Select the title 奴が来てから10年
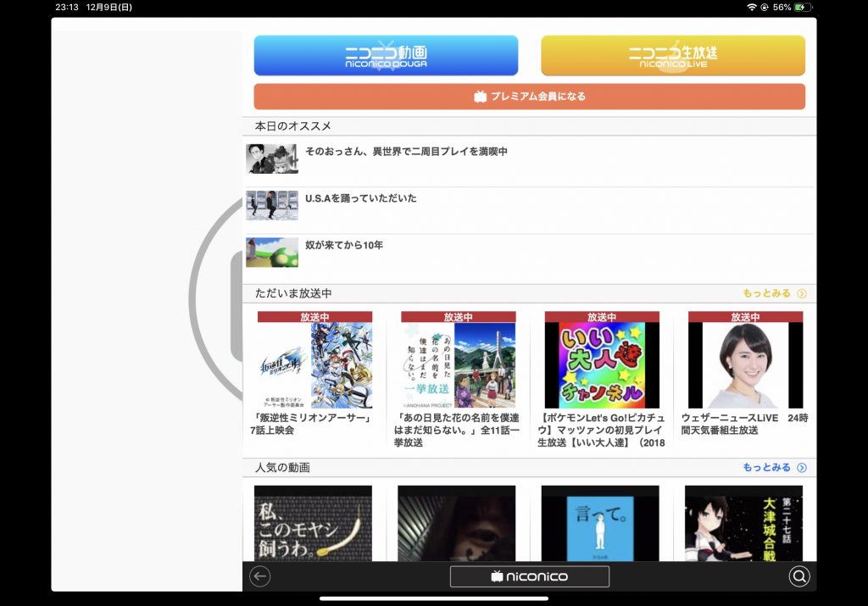The image size is (868, 606). click(344, 245)
